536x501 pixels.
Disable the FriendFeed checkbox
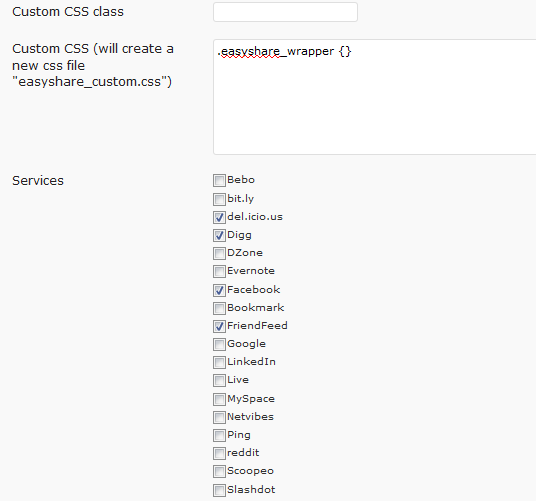(219, 326)
